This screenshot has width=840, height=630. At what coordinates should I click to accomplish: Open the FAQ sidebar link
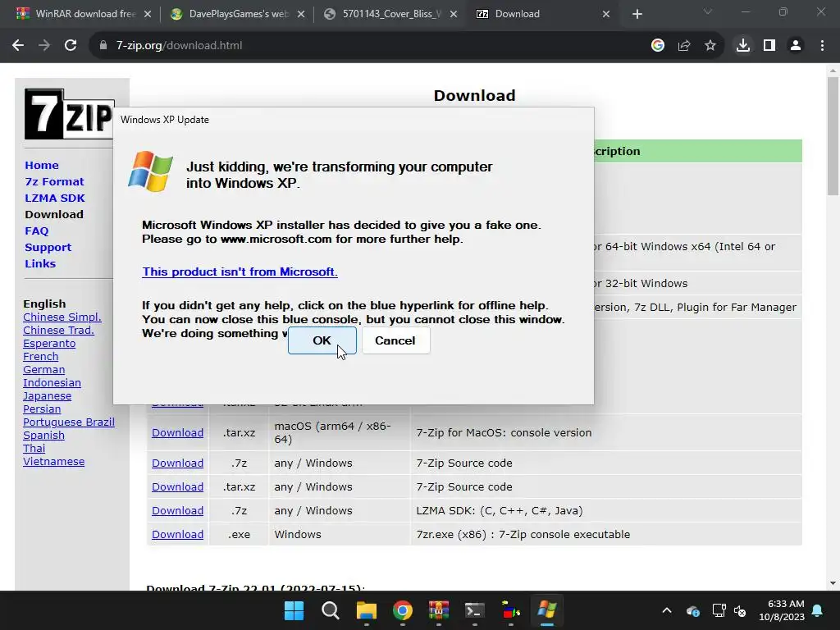pos(36,231)
